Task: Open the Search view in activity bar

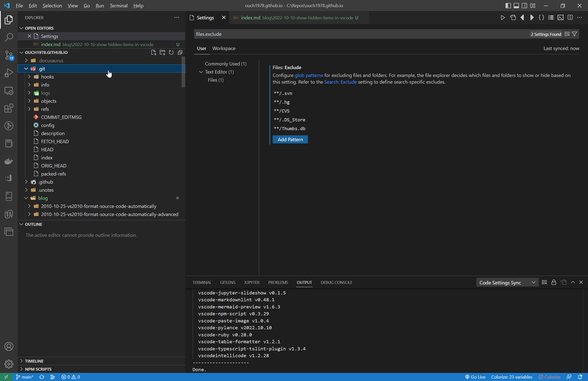Action: pyautogui.click(x=9, y=38)
